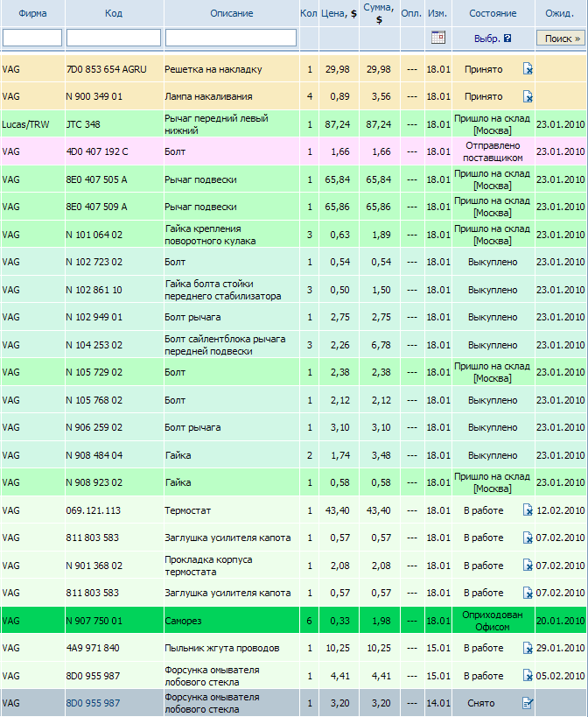This screenshot has width=588, height=717.
Task: Click cancel icon in Термостат row
Action: (528, 510)
